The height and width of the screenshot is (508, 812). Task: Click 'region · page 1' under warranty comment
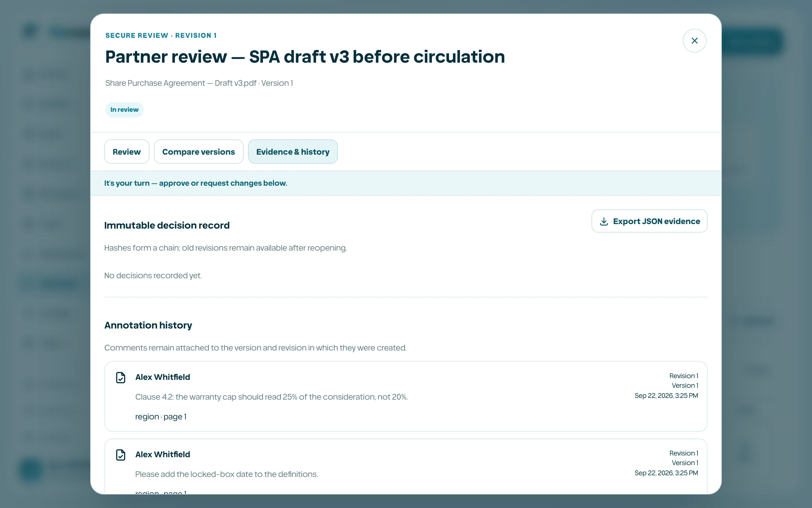161,417
